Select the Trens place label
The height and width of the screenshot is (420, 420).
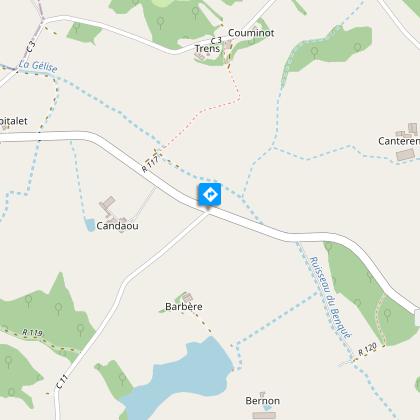point(207,49)
